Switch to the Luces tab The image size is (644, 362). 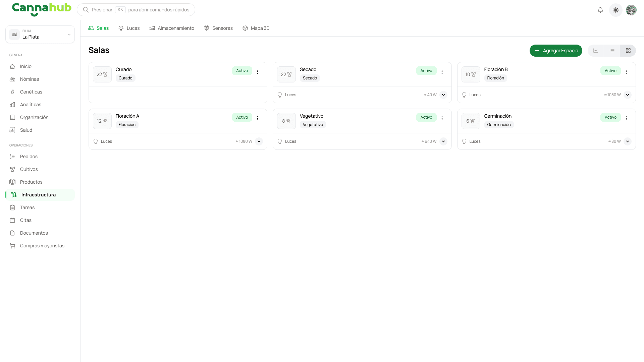pyautogui.click(x=129, y=28)
